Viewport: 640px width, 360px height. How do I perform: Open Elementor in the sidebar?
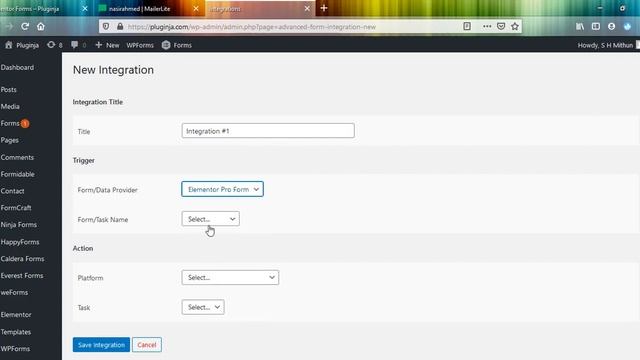(x=16, y=315)
